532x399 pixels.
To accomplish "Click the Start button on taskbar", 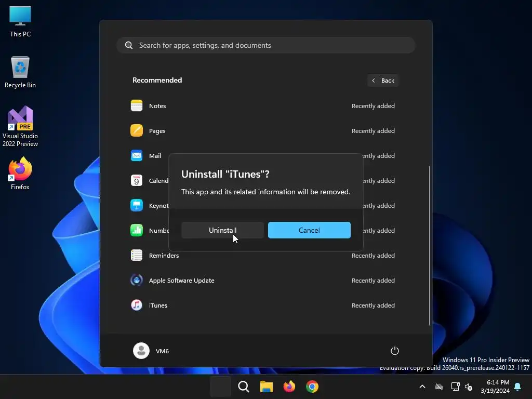I will 220,387.
